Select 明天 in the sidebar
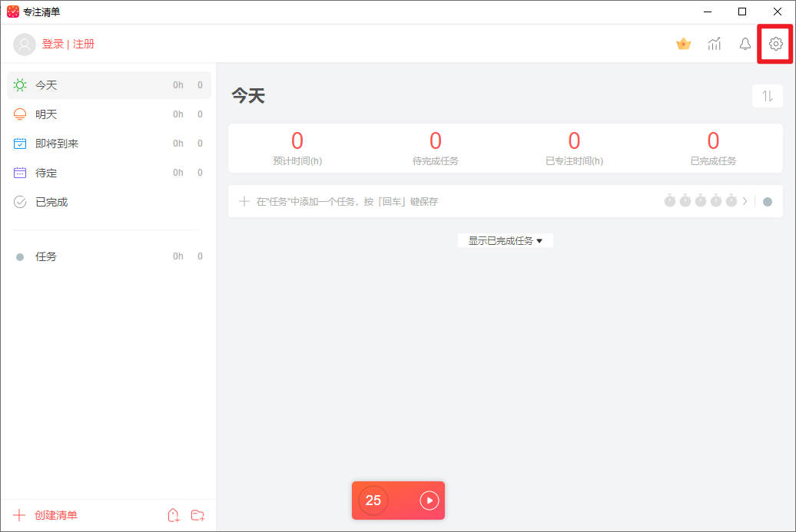Viewport: 796px width, 532px height. point(46,114)
